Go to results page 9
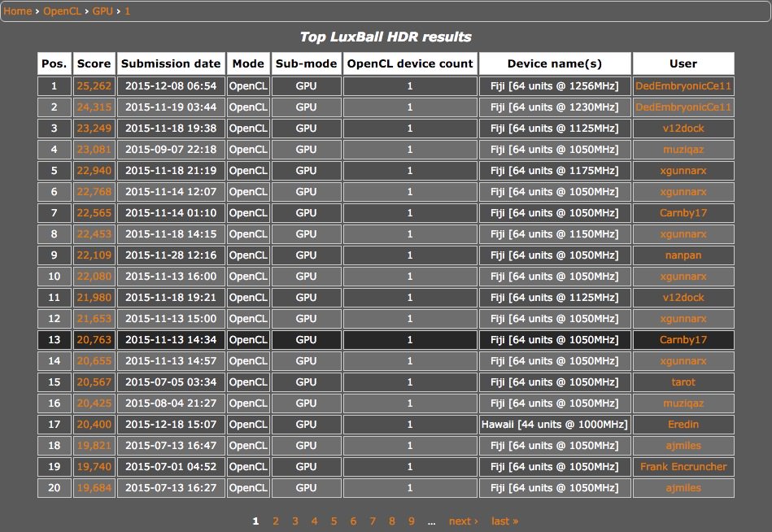Image resolution: width=772 pixels, height=532 pixels. (x=411, y=521)
